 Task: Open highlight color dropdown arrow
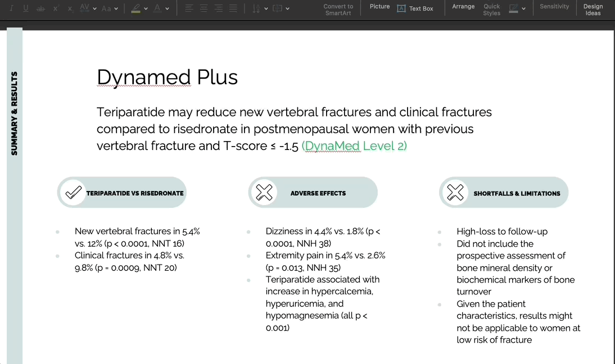pos(146,8)
